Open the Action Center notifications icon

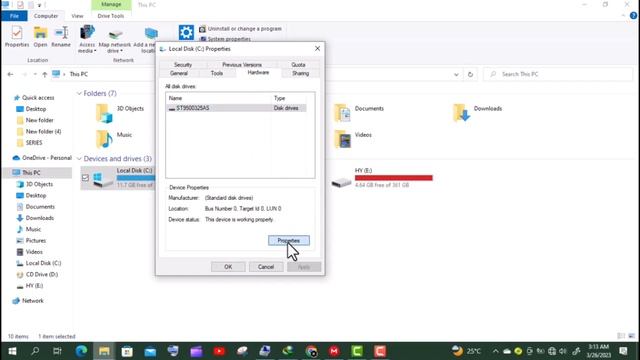tap(623, 351)
